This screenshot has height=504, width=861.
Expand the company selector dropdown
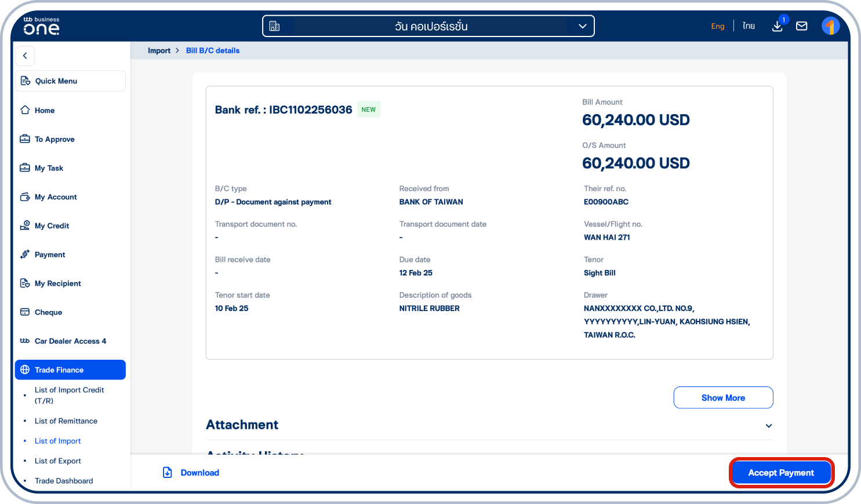(582, 25)
